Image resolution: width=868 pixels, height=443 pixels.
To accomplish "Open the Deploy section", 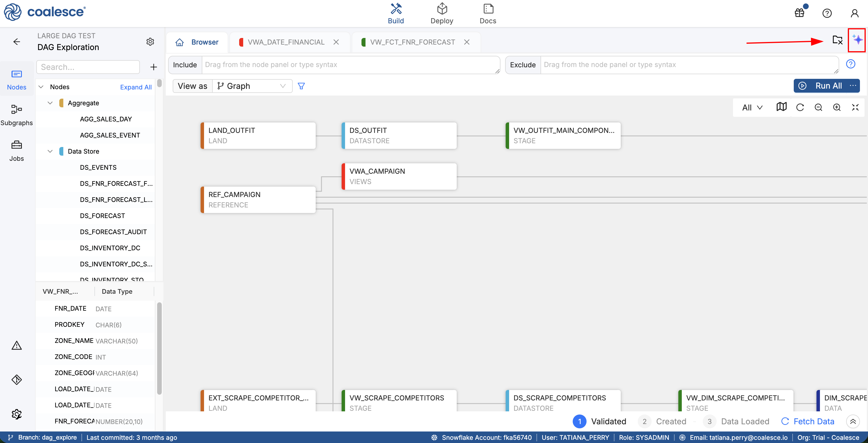I will 442,13.
